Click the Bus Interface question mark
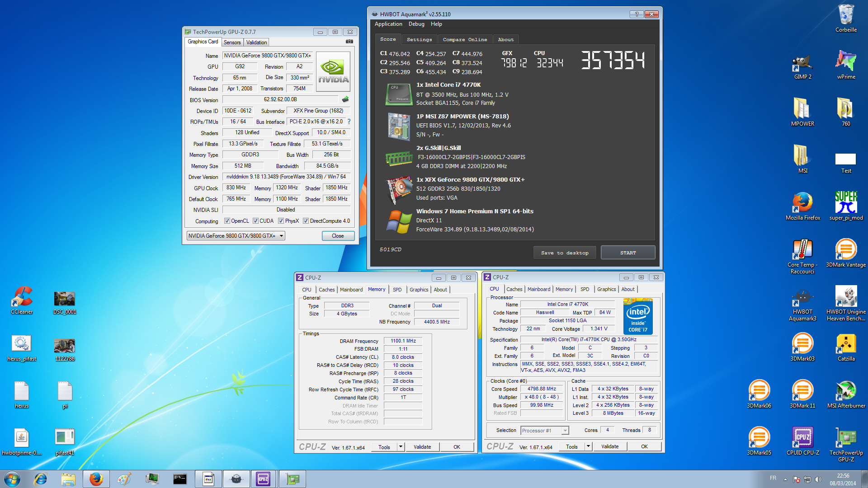The height and width of the screenshot is (488, 868). click(x=349, y=122)
